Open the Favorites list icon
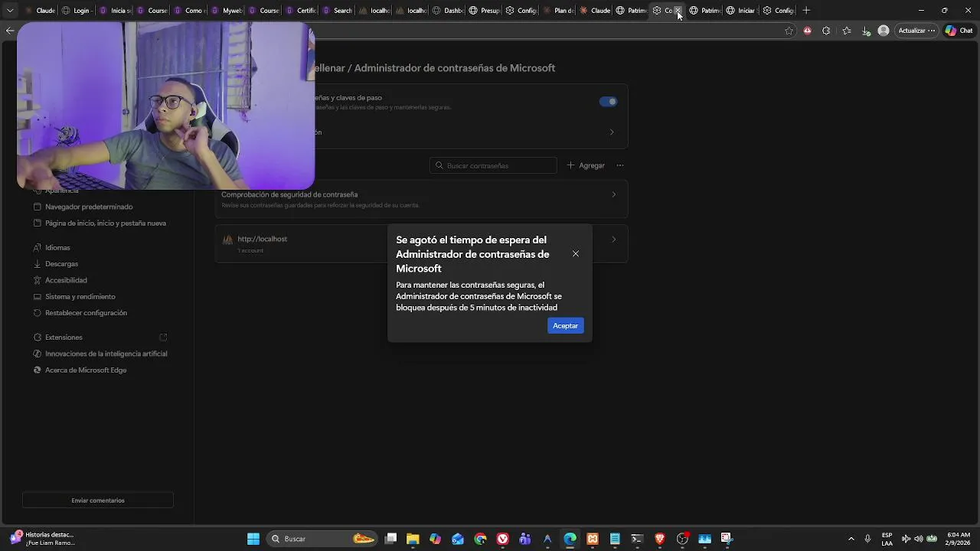The height and width of the screenshot is (551, 980). [x=846, y=31]
